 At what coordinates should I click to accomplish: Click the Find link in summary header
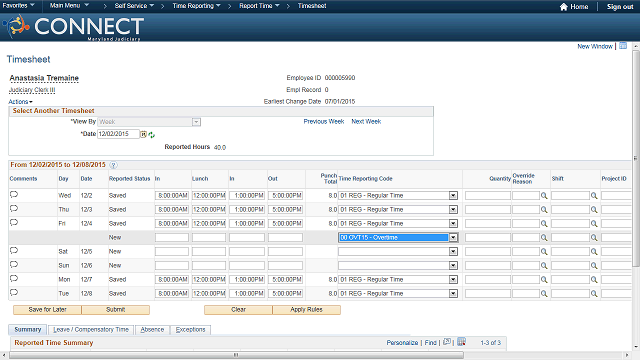pyautogui.click(x=430, y=343)
